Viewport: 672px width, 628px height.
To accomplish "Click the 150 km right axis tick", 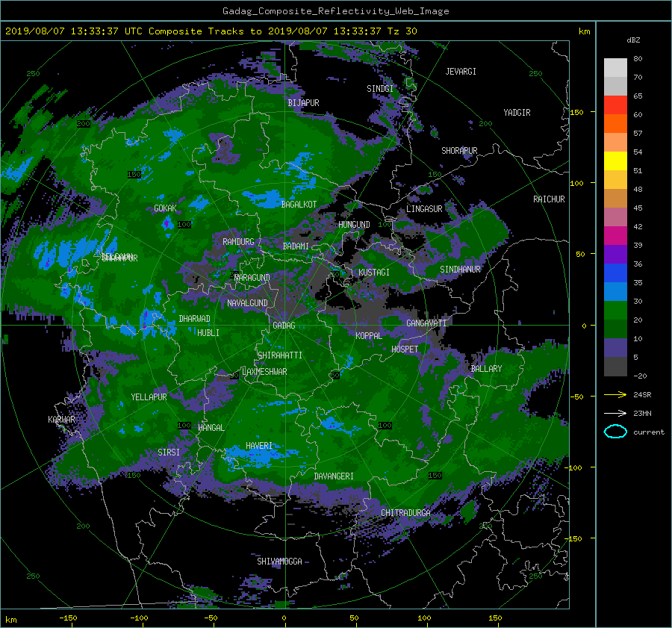I will (x=576, y=112).
